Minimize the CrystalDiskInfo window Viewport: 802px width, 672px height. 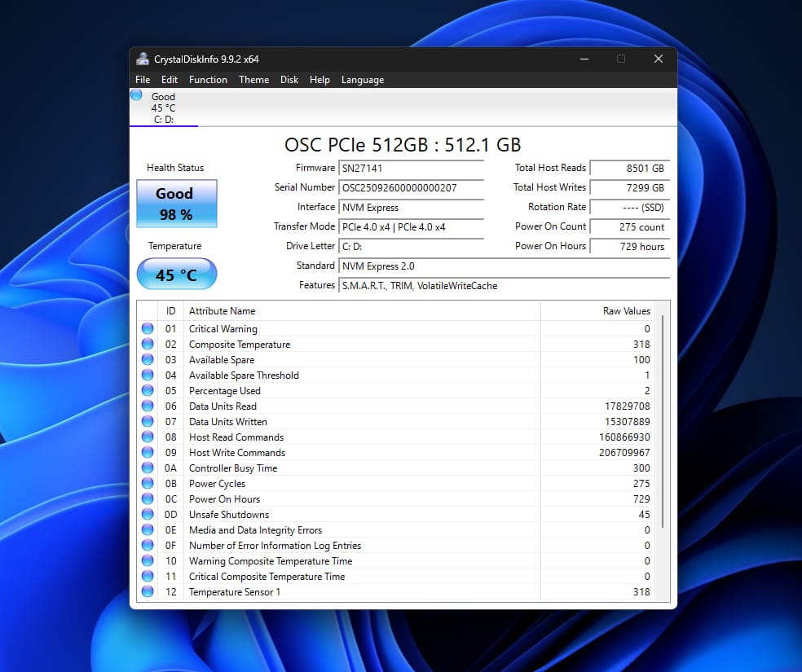click(584, 59)
